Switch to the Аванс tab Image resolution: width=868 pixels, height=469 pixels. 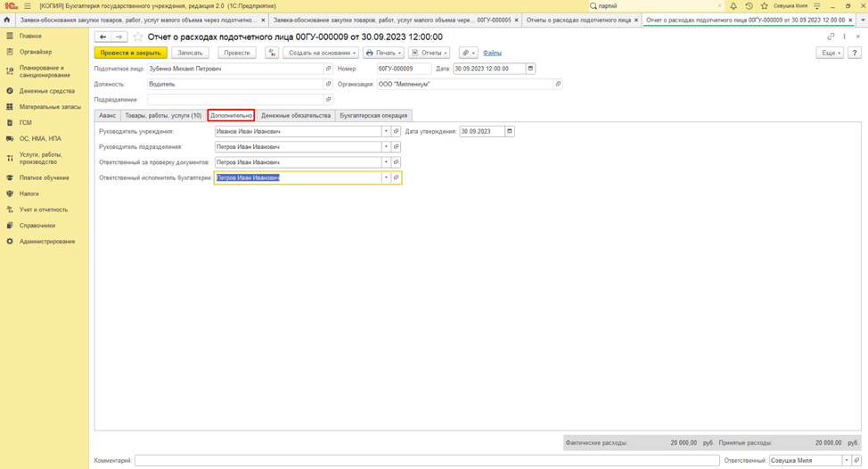pos(108,116)
